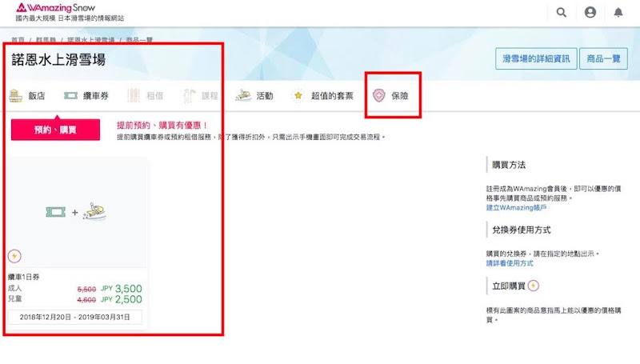
Task: Click the 商品一覽 breadcrumb text
Action: [x=139, y=40]
